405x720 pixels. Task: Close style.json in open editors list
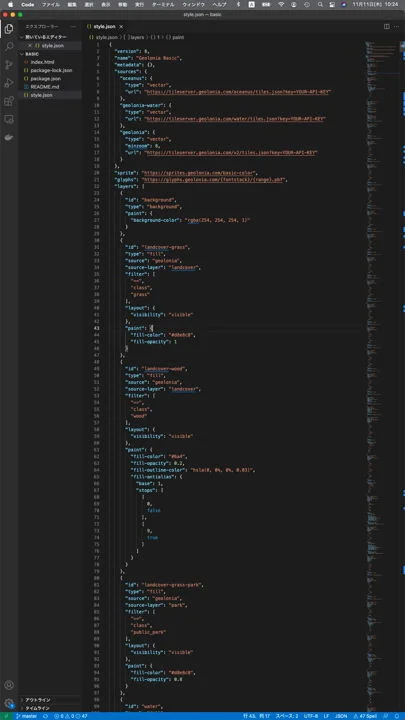(30, 45)
